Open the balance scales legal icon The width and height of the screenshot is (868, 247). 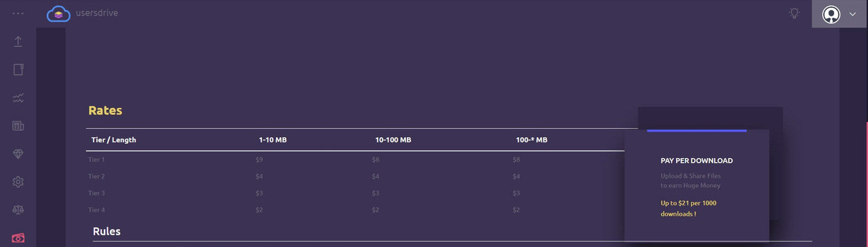click(18, 210)
